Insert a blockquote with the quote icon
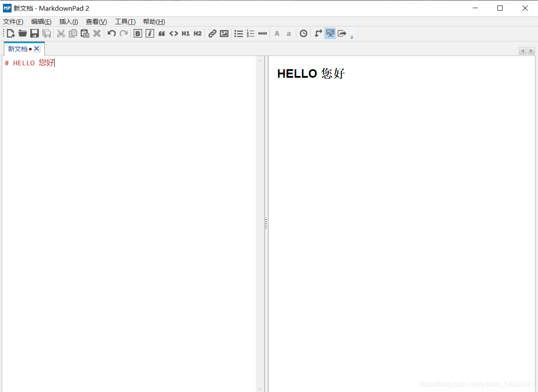This screenshot has height=392, width=538. [x=162, y=33]
